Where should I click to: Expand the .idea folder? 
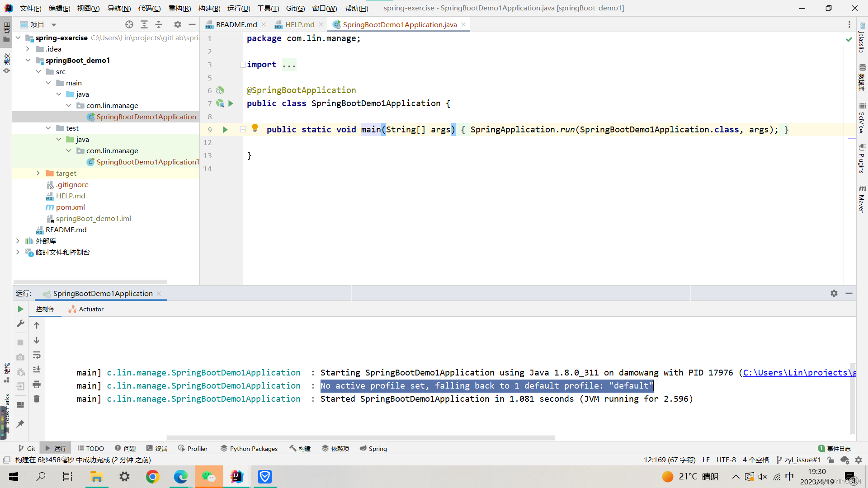pos(28,49)
